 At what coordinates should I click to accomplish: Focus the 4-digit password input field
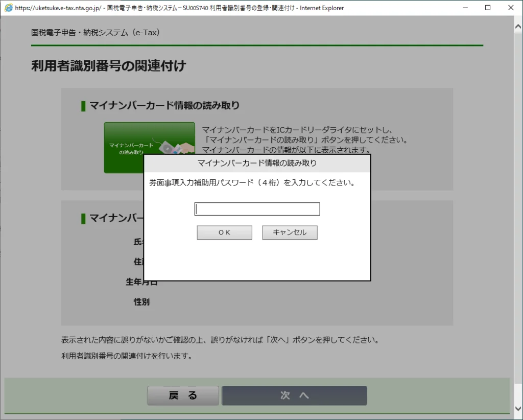[x=257, y=209]
